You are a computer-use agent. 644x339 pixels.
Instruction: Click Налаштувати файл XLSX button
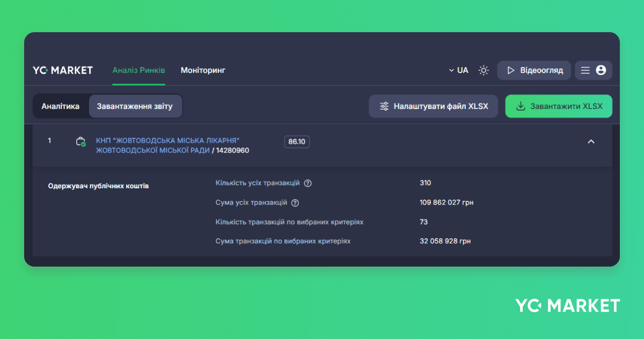(433, 106)
